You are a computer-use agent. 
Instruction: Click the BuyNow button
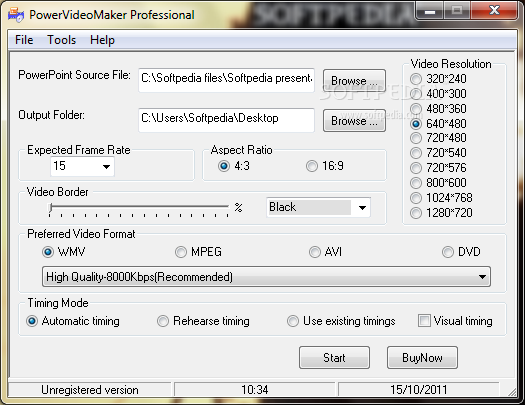(422, 358)
